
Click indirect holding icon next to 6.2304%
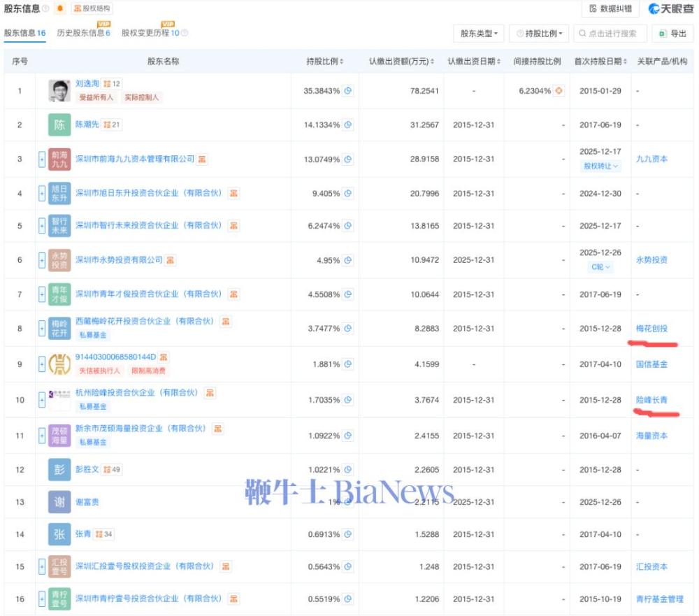[x=559, y=91]
